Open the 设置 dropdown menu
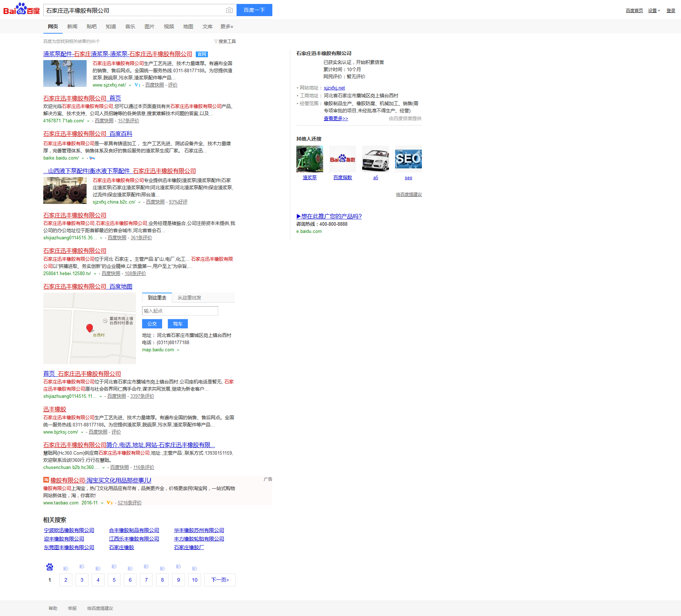The width and height of the screenshot is (681, 616). tap(654, 11)
